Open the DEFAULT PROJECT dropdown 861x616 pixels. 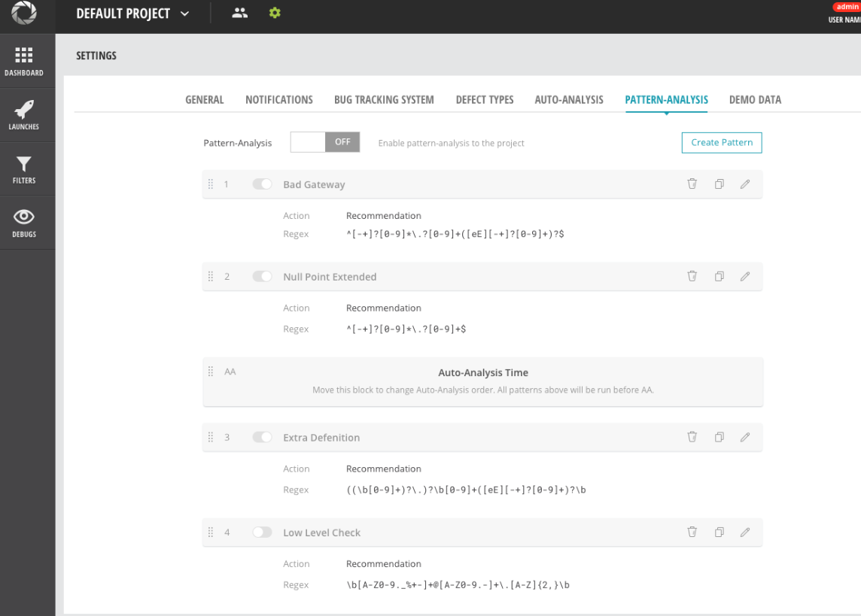pyautogui.click(x=129, y=13)
